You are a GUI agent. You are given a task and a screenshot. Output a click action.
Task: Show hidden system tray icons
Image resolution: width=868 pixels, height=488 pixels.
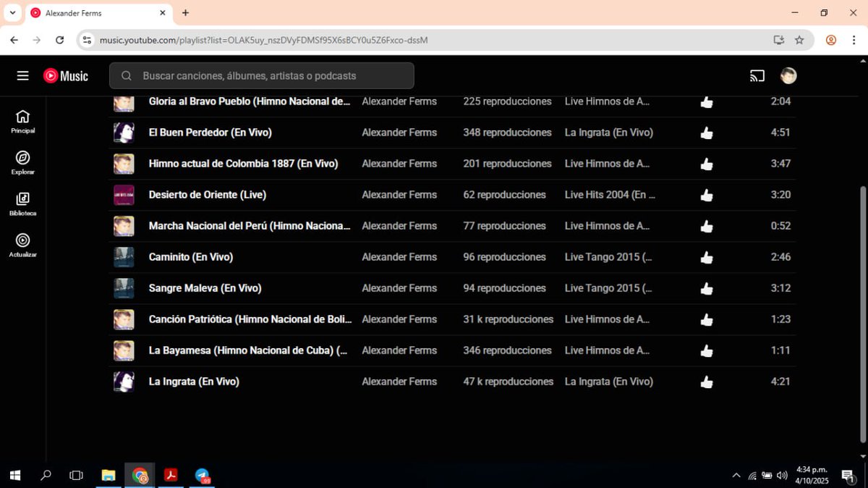click(736, 476)
